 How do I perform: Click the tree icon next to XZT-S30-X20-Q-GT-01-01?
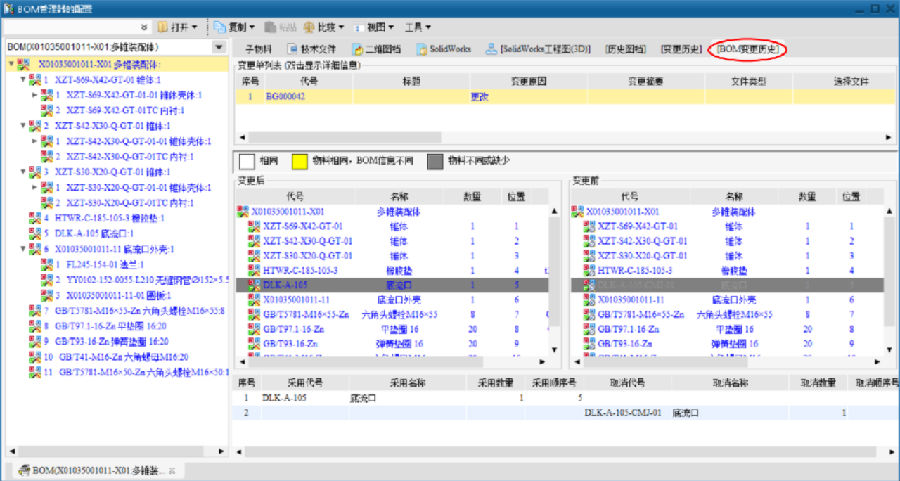pyautogui.click(x=46, y=187)
